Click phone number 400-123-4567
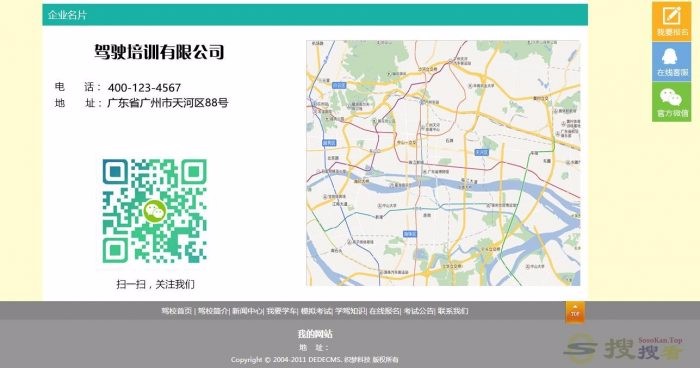 pos(144,88)
